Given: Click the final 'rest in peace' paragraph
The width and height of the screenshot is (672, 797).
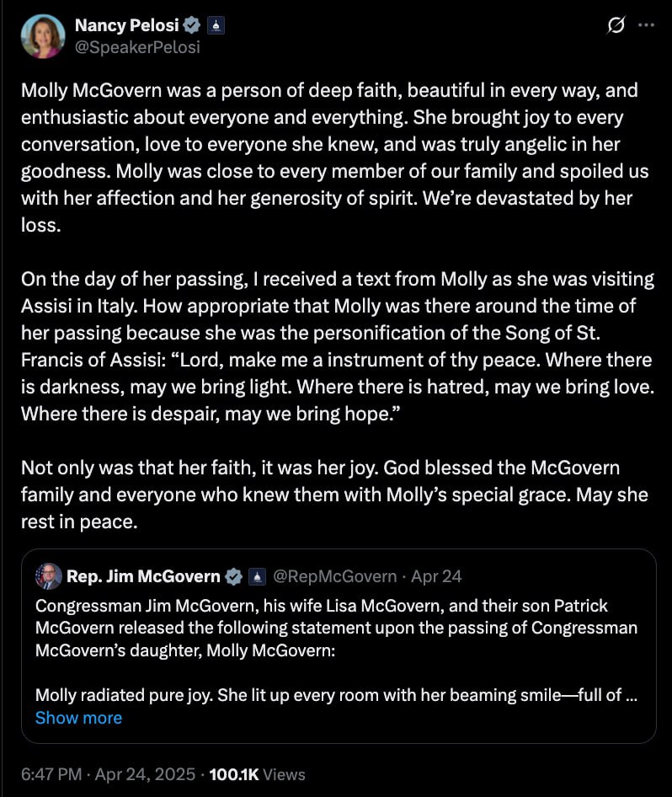Looking at the screenshot, I should pos(334,495).
